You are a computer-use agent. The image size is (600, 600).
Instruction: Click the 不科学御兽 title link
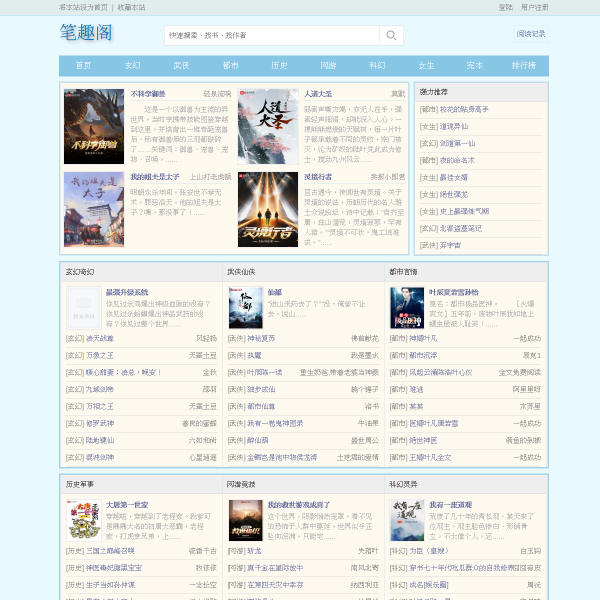(148, 94)
